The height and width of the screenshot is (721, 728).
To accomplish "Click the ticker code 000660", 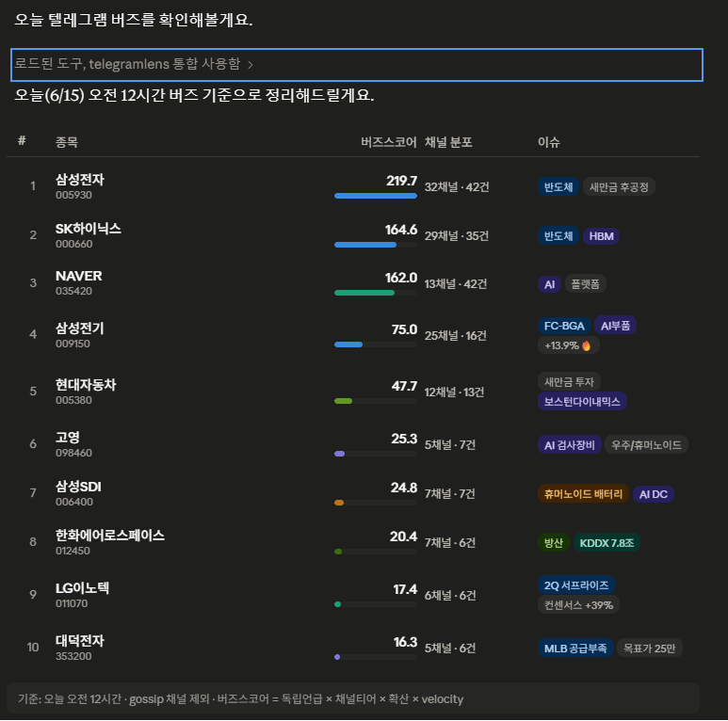I will [73, 244].
